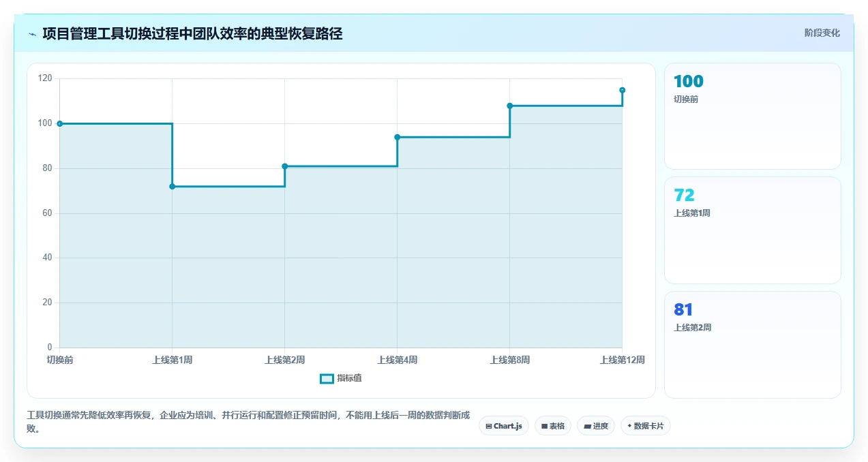This screenshot has height=462, width=868.
Task: Click the 上线第8周 x-axis label
Action: coord(509,360)
